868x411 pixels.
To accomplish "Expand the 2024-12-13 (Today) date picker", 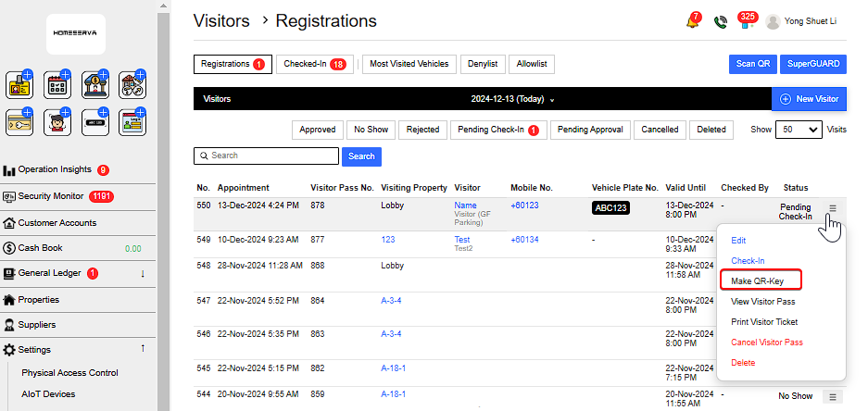I will click(512, 99).
